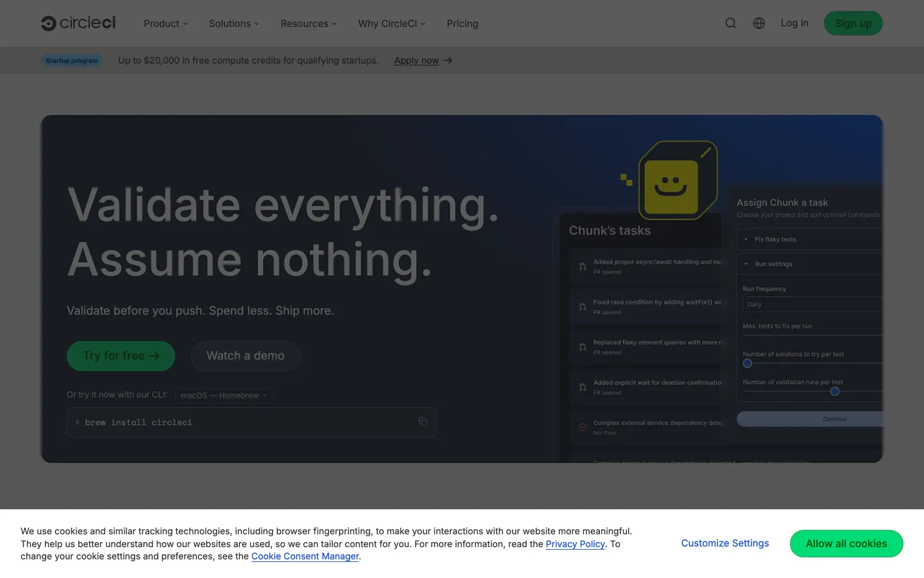Click PR icon beside 'Added proper async/await handling'

(583, 267)
